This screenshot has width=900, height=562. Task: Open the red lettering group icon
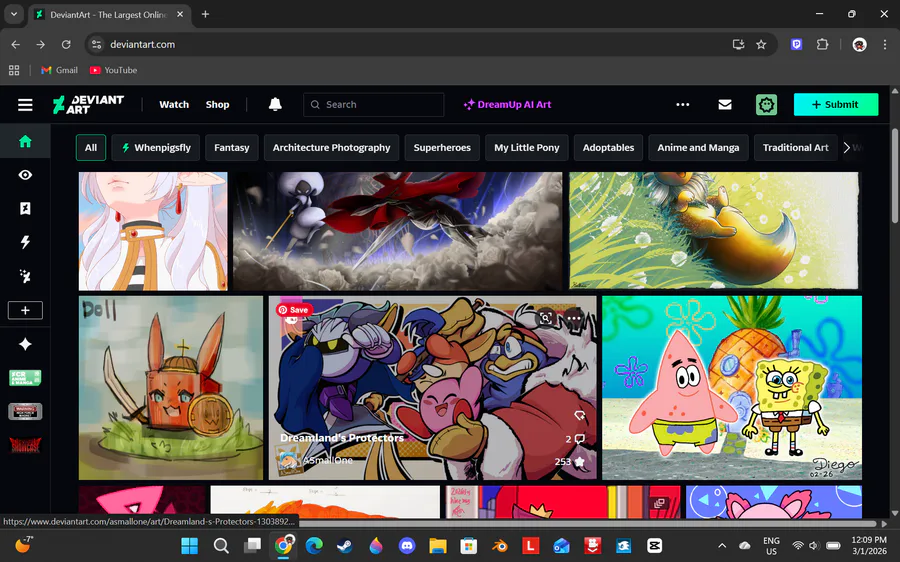[25, 445]
